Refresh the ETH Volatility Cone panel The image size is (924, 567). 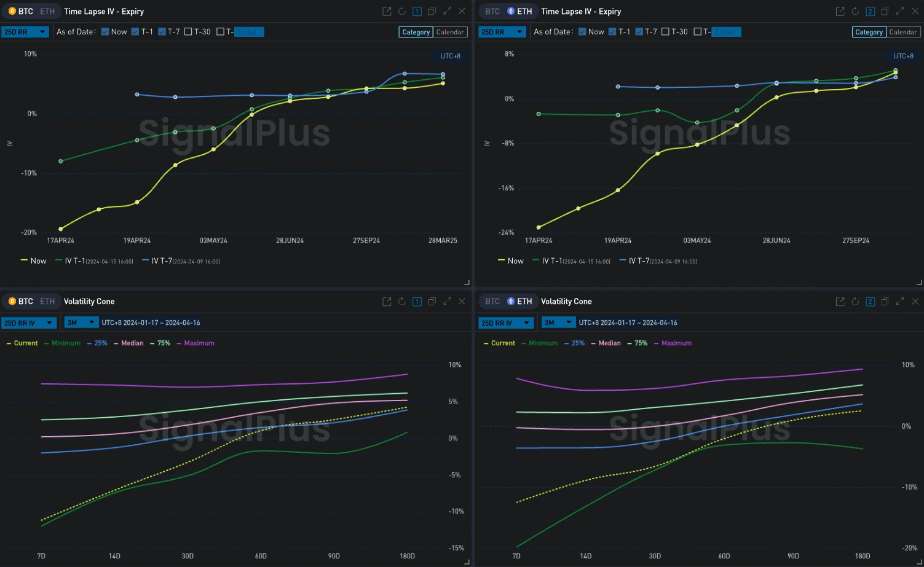pyautogui.click(x=855, y=302)
